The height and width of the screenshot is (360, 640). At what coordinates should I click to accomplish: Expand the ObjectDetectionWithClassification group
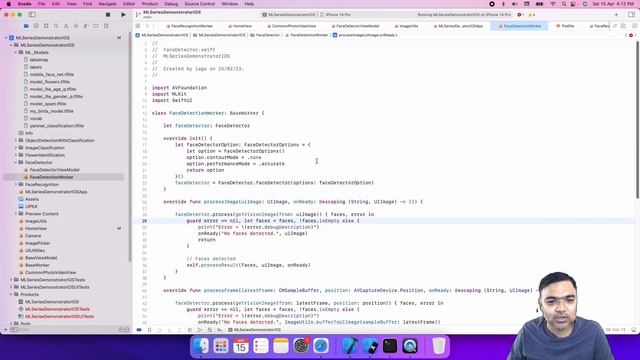(x=16, y=140)
